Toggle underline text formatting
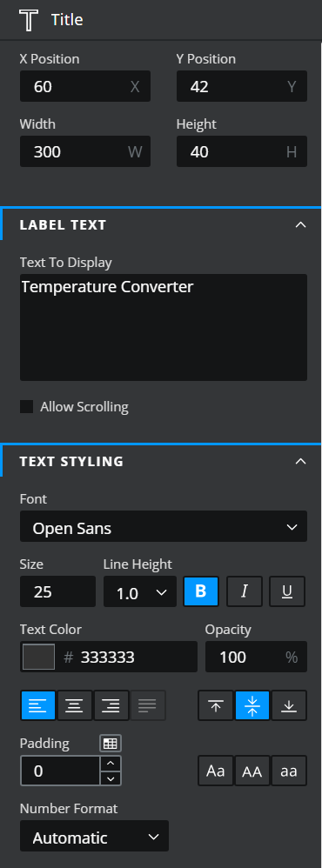Screen dimensions: 322x868 [x=287, y=591]
